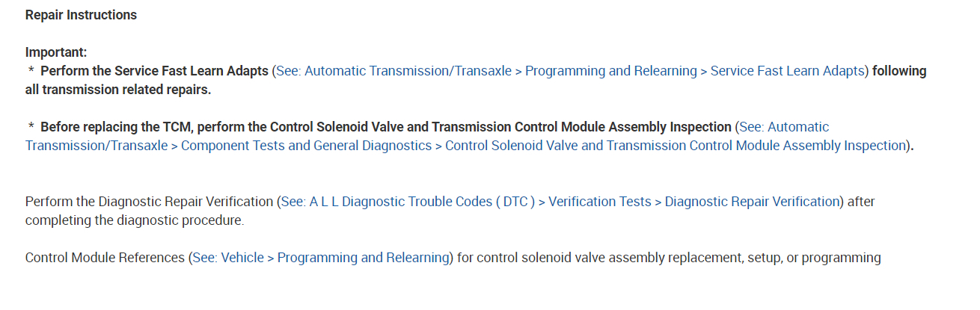The width and height of the screenshot is (980, 310).
Task: Click the plain text "Control Module References"
Action: pyautogui.click(x=105, y=258)
